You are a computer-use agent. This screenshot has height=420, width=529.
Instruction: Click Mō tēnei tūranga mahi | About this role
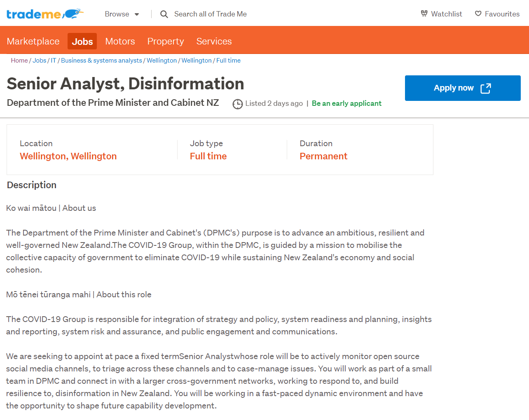tap(79, 295)
